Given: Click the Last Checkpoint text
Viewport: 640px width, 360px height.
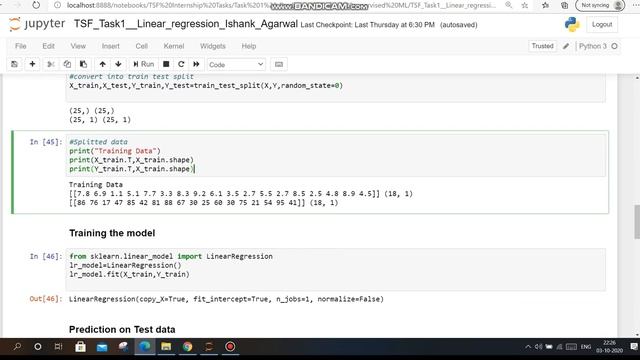Looking at the screenshot, I should [367, 25].
